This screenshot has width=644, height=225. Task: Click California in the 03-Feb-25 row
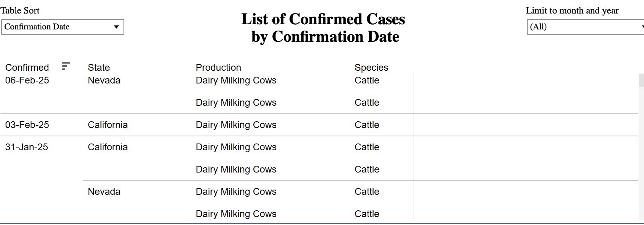coord(108,125)
